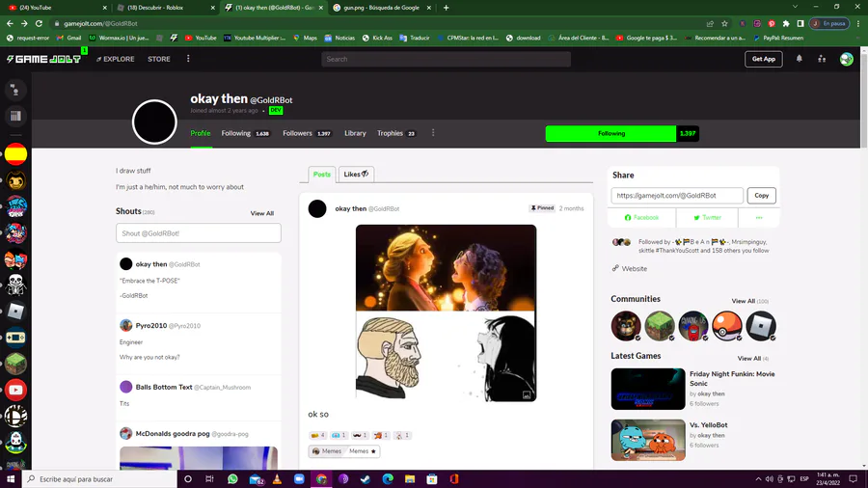Click the Windows taskbar search box

pos(99,479)
